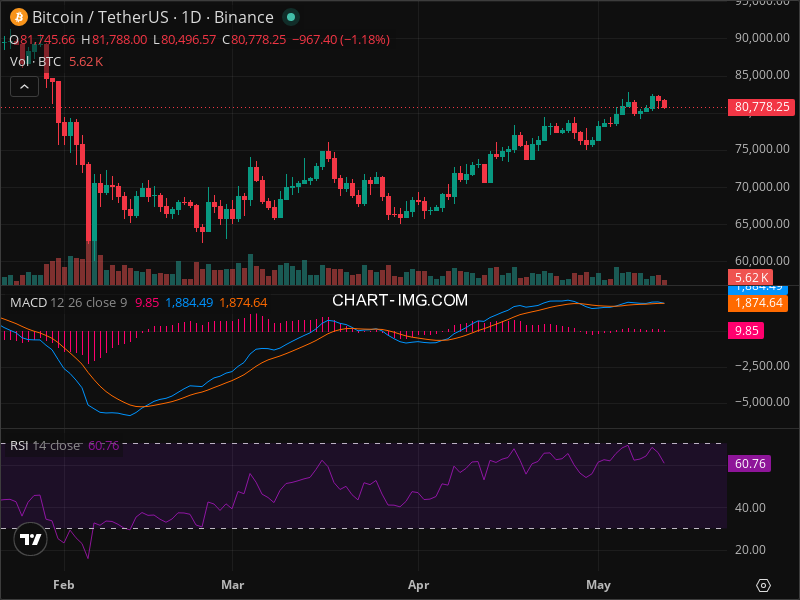800x600 pixels.
Task: Click the Mar label on the time axis
Action: (233, 585)
